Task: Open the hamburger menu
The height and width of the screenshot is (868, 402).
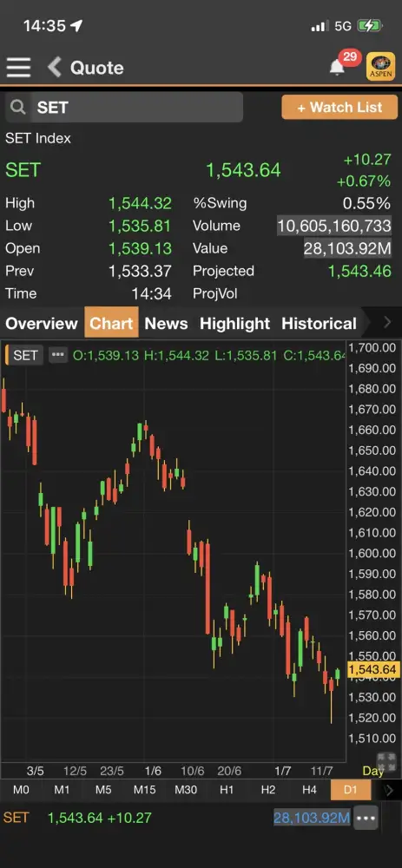Action: click(x=19, y=68)
